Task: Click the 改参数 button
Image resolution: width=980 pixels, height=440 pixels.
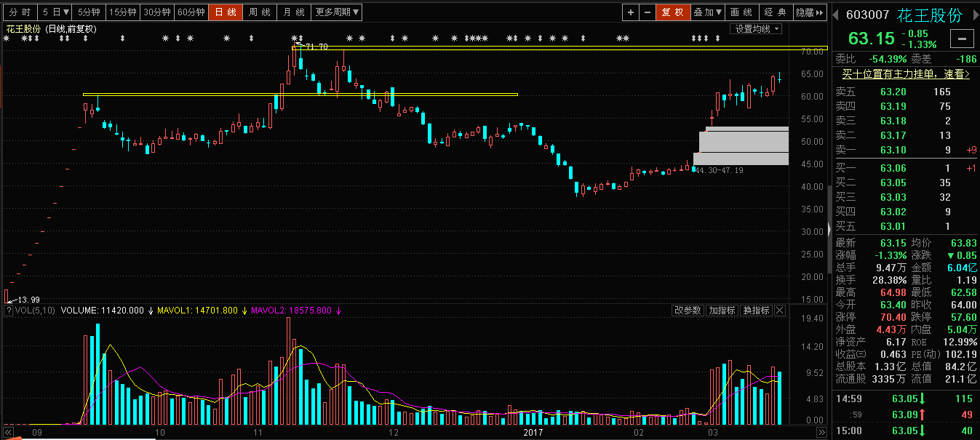Action: point(688,311)
